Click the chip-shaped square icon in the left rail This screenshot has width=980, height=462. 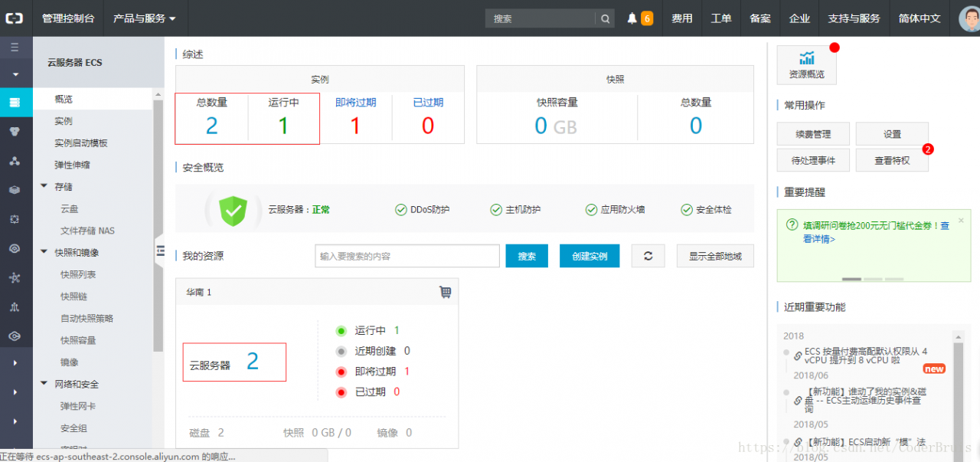(x=15, y=219)
